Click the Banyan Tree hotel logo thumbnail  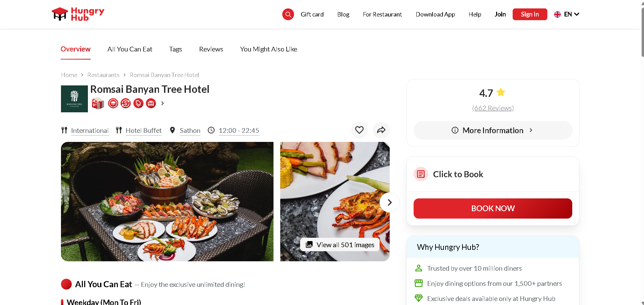pyautogui.click(x=74, y=99)
